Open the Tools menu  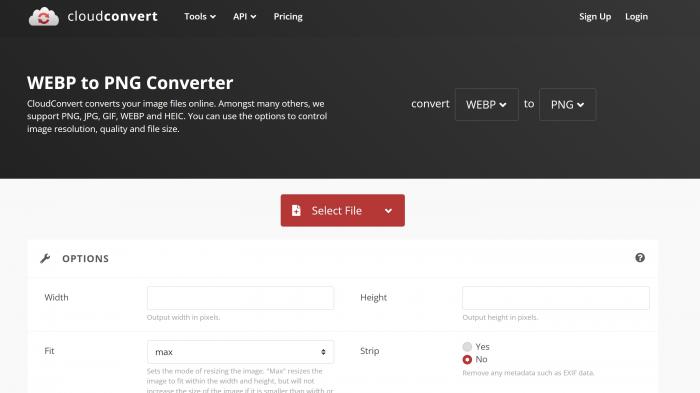[x=200, y=17]
